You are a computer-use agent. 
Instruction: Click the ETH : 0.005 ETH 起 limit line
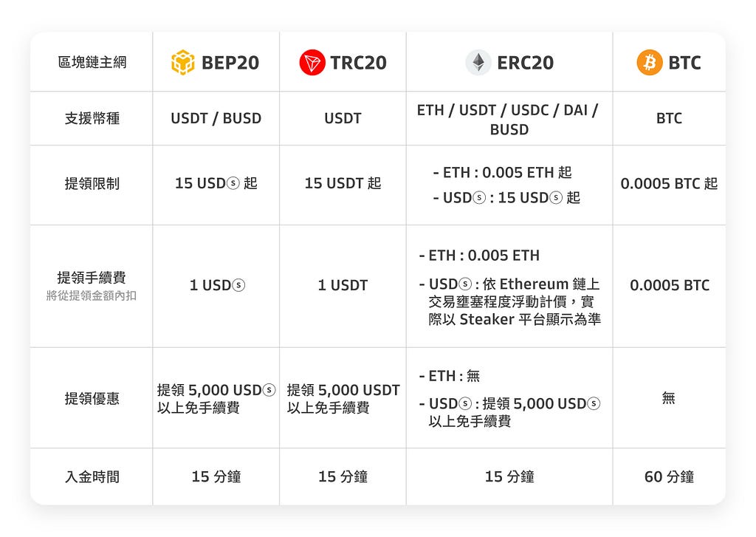pos(502,172)
